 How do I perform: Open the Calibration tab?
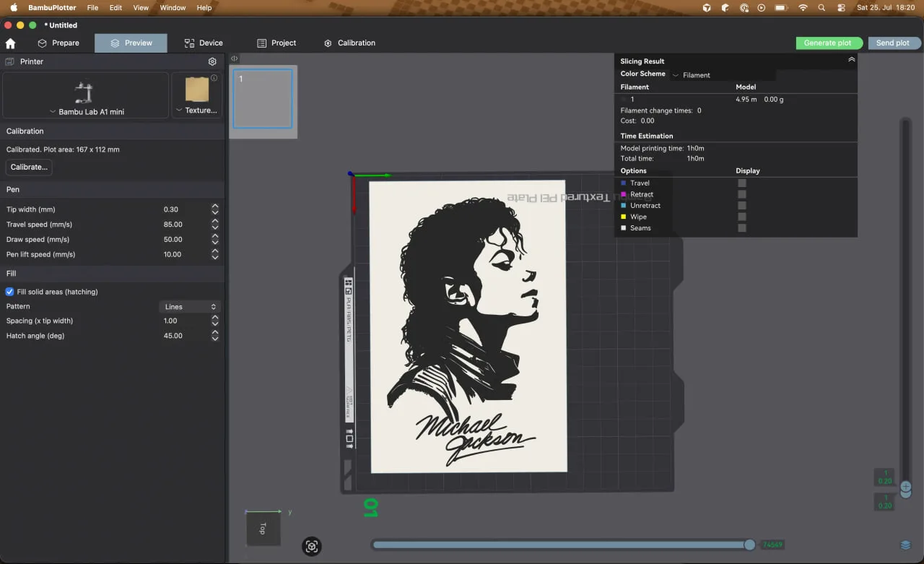click(x=349, y=43)
